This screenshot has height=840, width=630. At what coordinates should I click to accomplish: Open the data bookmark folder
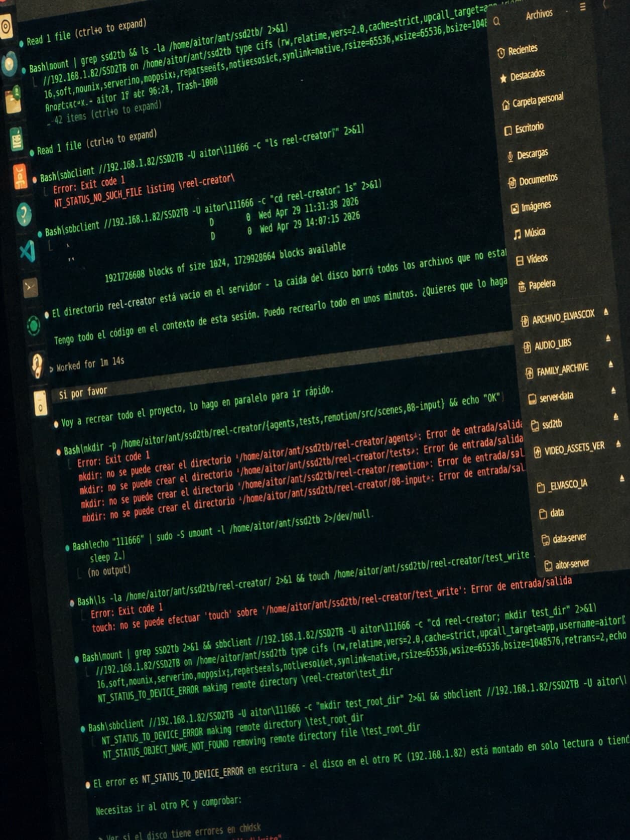[x=551, y=513]
